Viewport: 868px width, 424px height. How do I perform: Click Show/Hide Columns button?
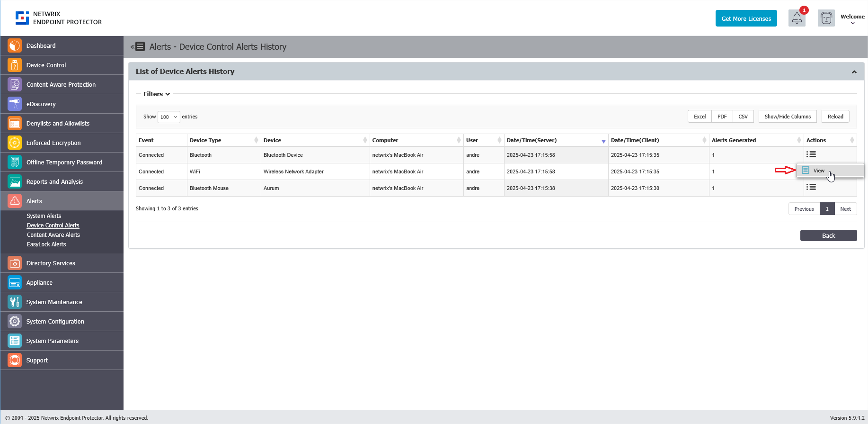[x=788, y=117]
